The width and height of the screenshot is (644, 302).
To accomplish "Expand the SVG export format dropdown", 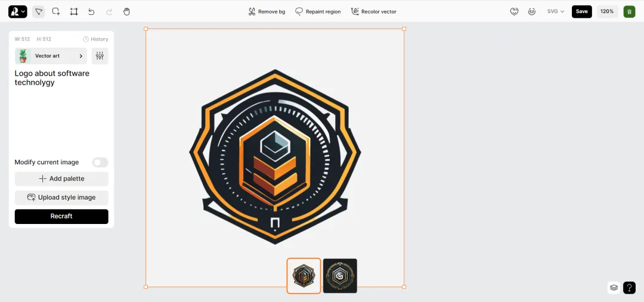I will point(555,11).
